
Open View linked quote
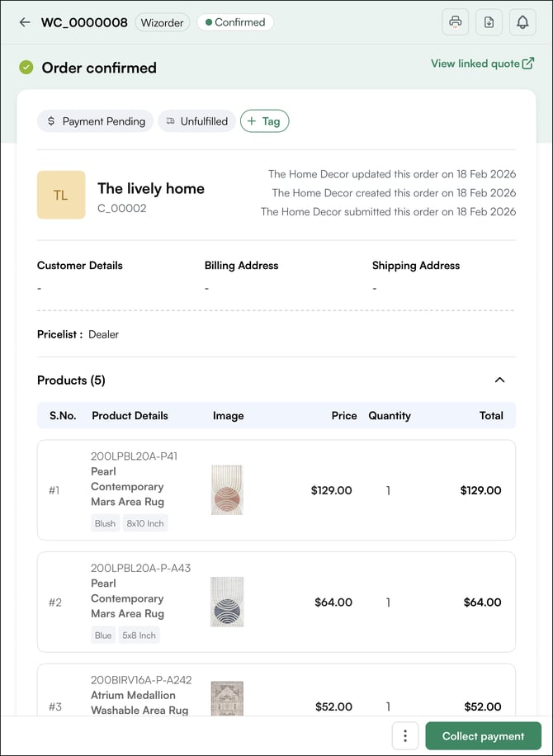coord(471,63)
